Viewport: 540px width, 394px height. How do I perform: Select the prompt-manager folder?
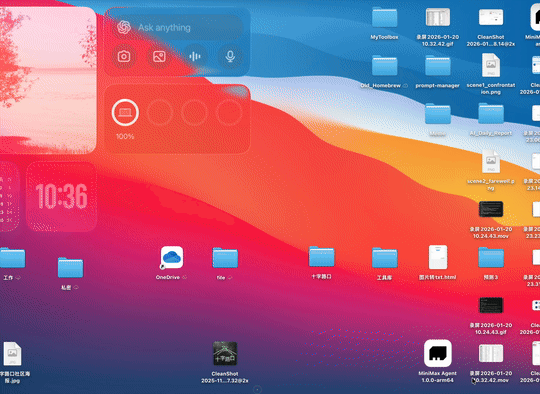437,65
